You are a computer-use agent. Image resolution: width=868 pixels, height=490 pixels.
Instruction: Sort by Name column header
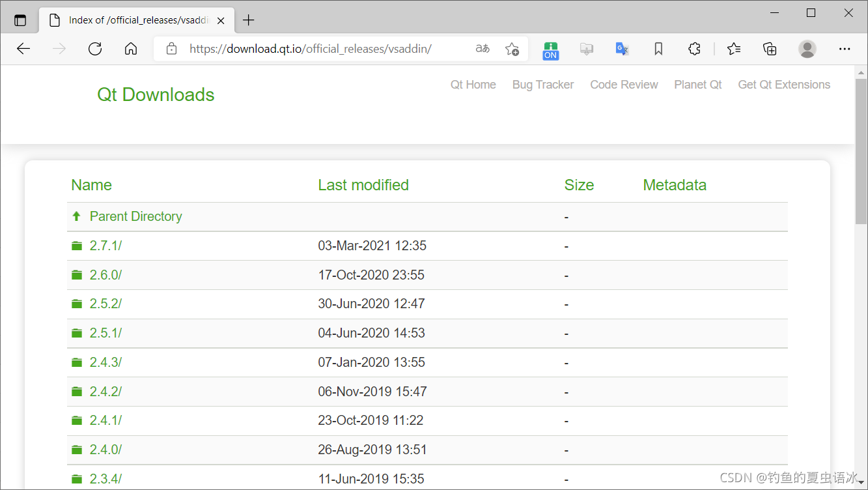coord(92,185)
